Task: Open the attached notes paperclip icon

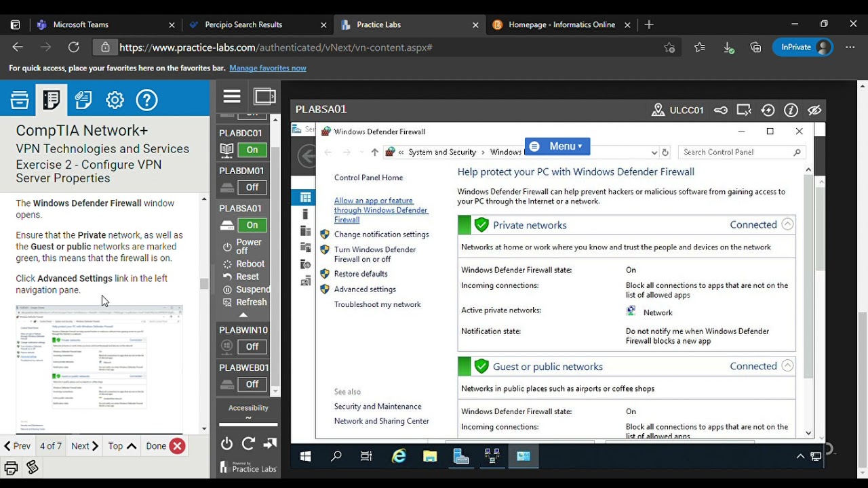Action: [83, 100]
